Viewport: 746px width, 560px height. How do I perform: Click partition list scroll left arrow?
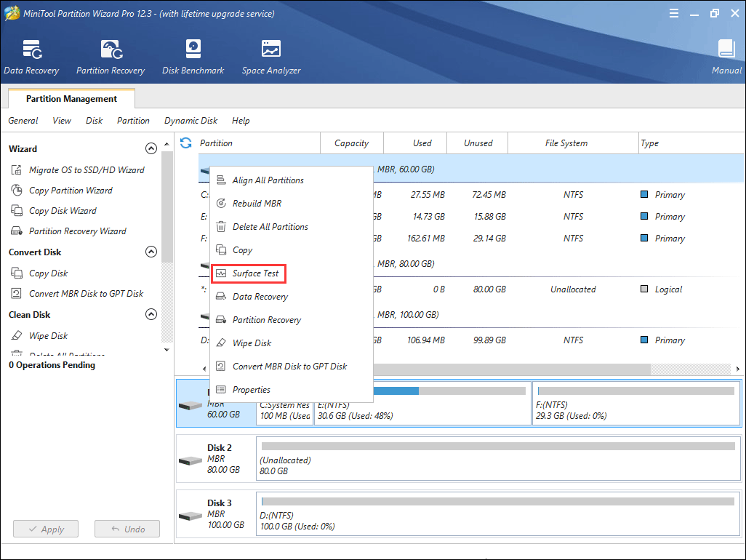[204, 369]
